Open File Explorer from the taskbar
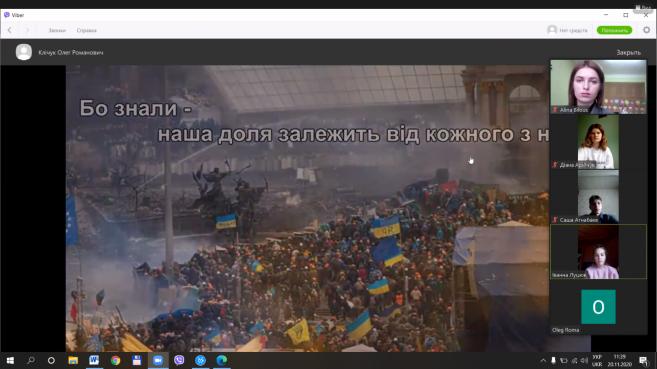This screenshot has height=369, width=657. click(73, 360)
